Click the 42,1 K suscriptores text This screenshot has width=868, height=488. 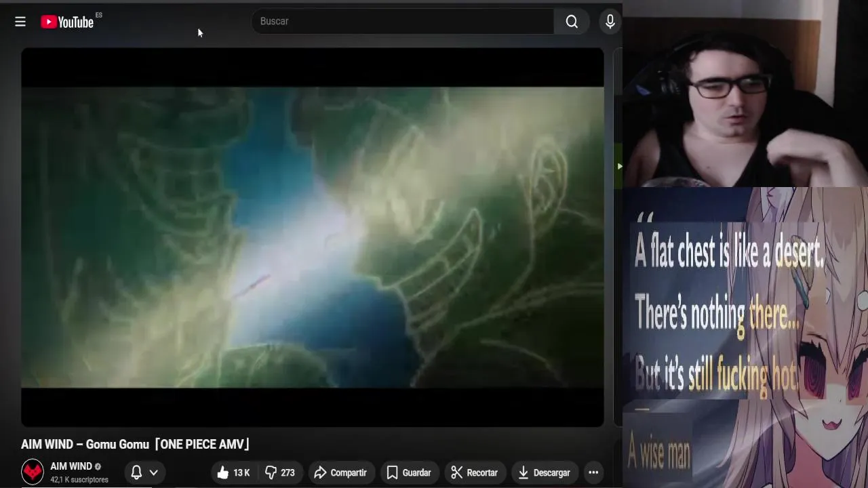coord(79,480)
